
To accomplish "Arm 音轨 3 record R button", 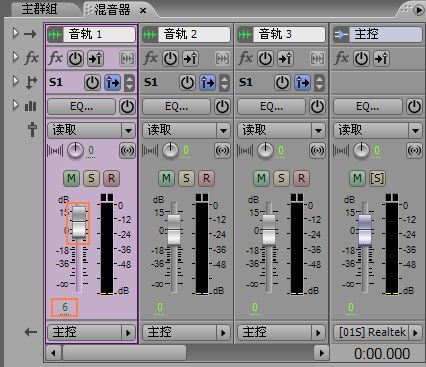I will pyautogui.click(x=301, y=178).
